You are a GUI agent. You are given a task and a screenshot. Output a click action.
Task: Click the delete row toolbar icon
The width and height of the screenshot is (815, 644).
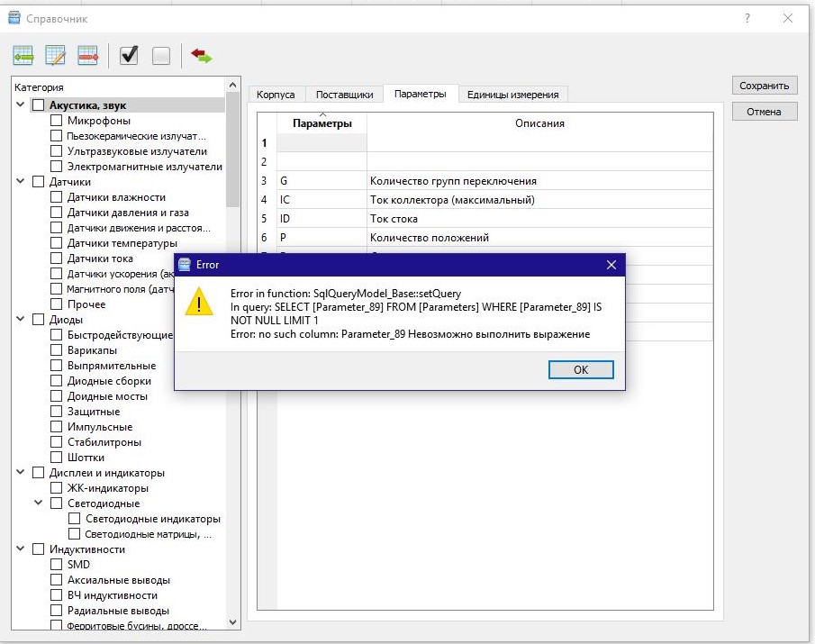tap(88, 56)
